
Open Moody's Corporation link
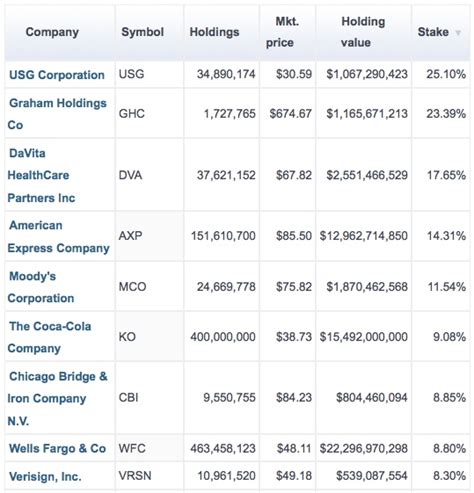pyautogui.click(x=41, y=287)
